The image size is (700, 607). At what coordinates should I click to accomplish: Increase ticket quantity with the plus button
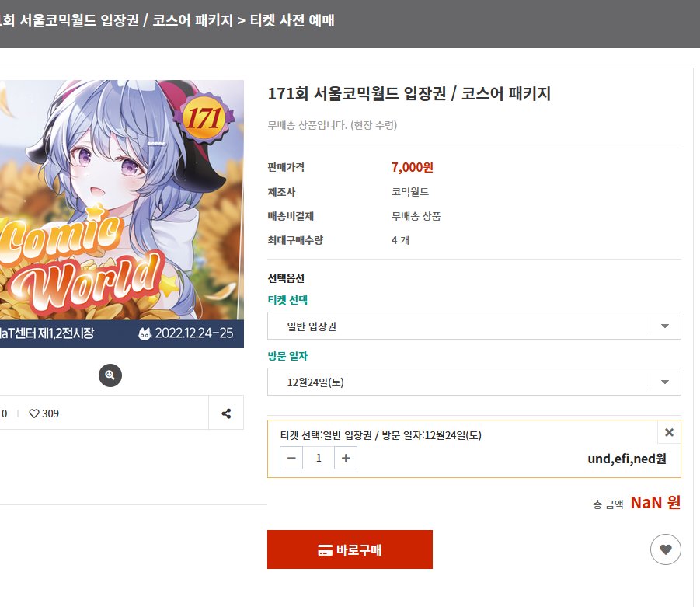(346, 459)
